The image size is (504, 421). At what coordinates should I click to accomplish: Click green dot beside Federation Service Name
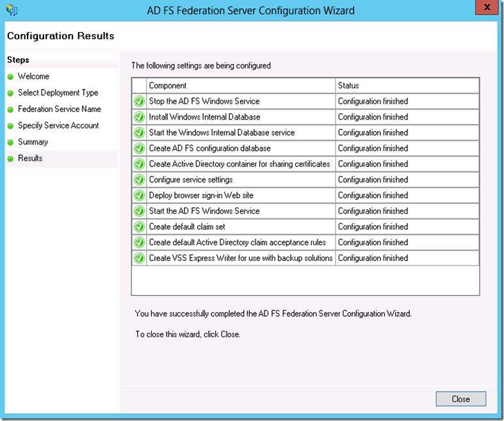pyautogui.click(x=10, y=110)
